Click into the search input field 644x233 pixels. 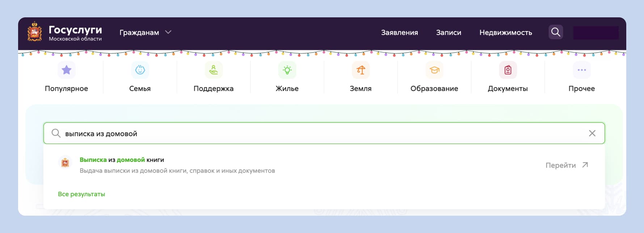point(319,134)
